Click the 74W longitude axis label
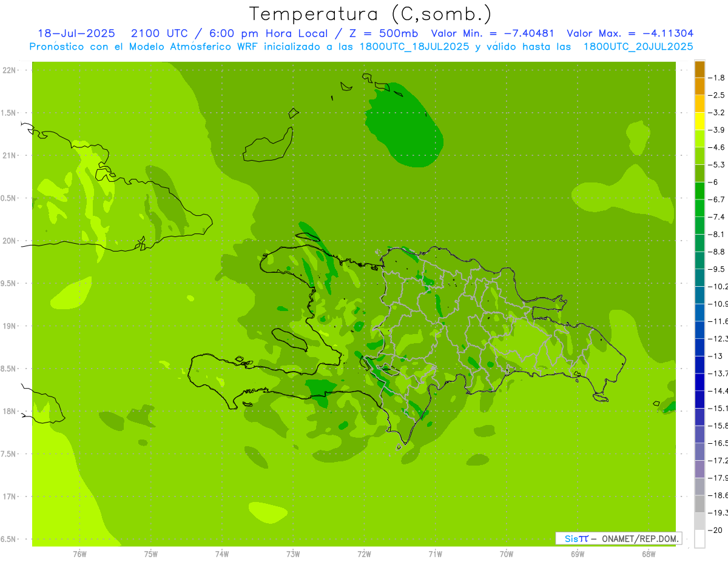 click(x=222, y=554)
